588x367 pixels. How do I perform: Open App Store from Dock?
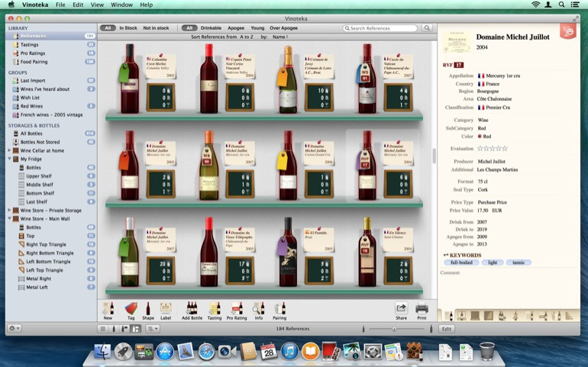pyautogui.click(x=165, y=352)
